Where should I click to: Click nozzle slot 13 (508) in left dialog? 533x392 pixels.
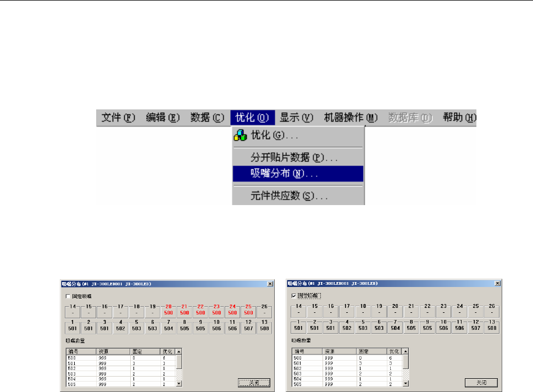(x=264, y=326)
